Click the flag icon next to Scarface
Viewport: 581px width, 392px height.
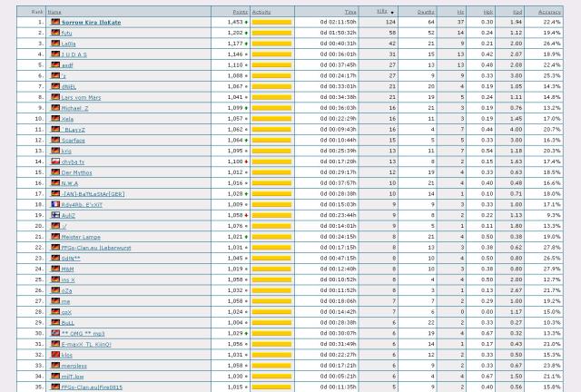(54, 141)
